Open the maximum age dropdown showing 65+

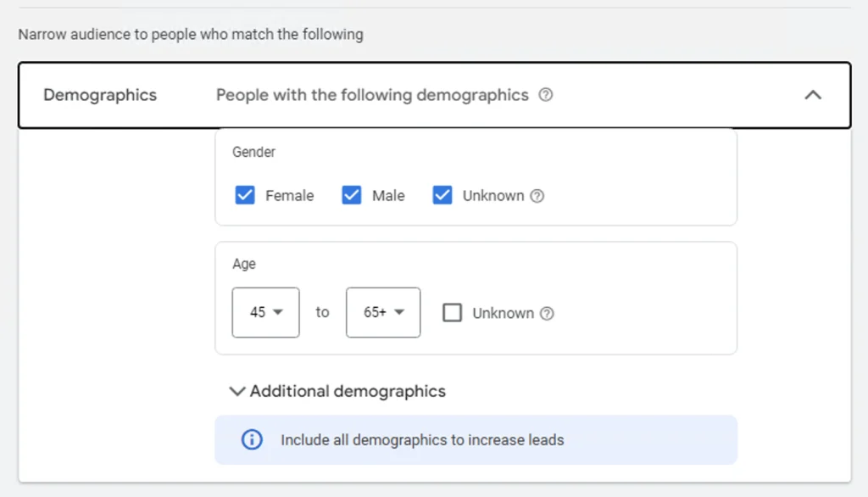(x=383, y=312)
